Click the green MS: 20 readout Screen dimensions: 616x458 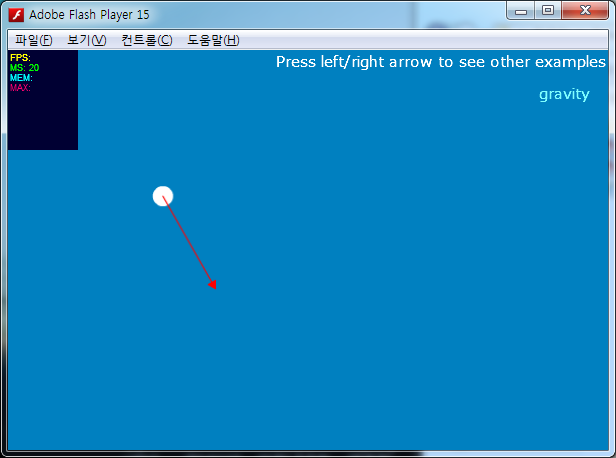coord(24,68)
